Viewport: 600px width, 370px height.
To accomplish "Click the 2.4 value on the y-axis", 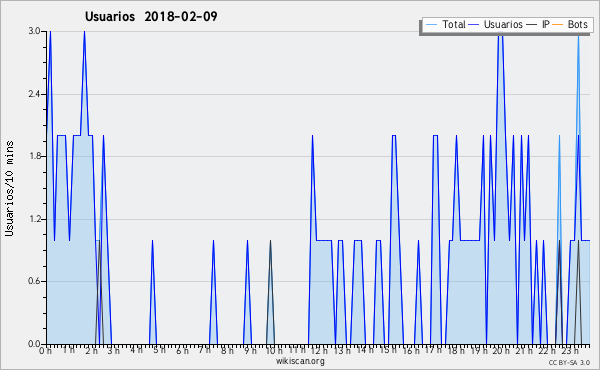I will click(x=34, y=94).
